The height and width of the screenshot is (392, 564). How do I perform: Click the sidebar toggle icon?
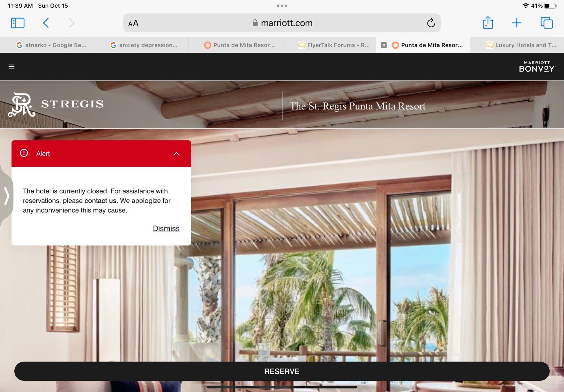(17, 23)
